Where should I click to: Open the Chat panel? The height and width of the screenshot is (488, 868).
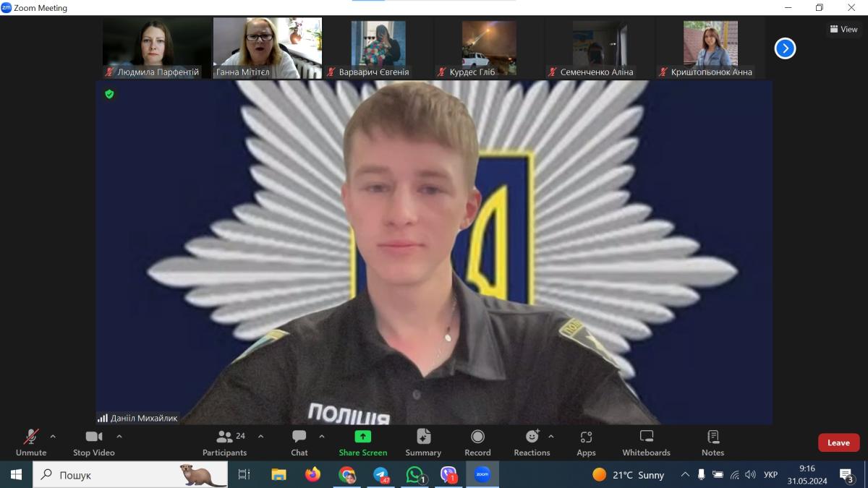pos(299,442)
